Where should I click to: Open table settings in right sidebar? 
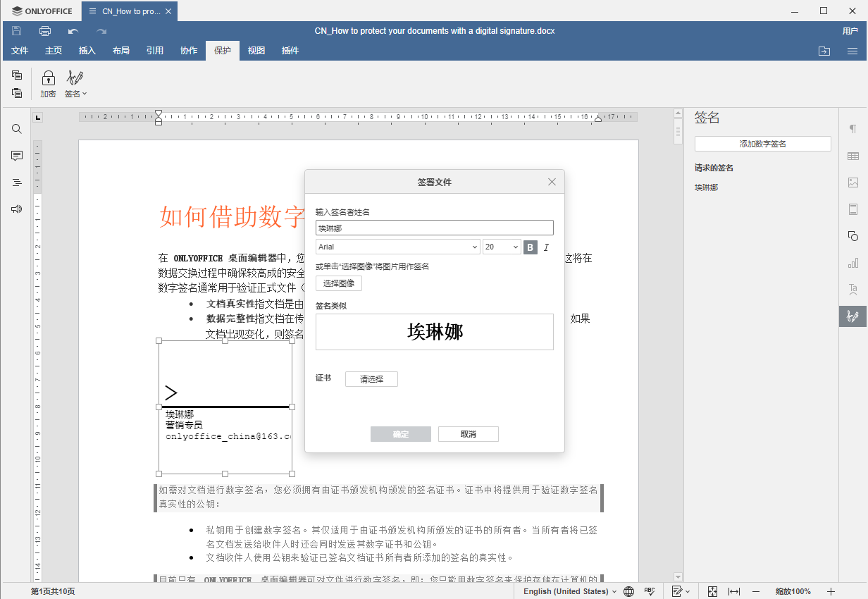point(853,156)
